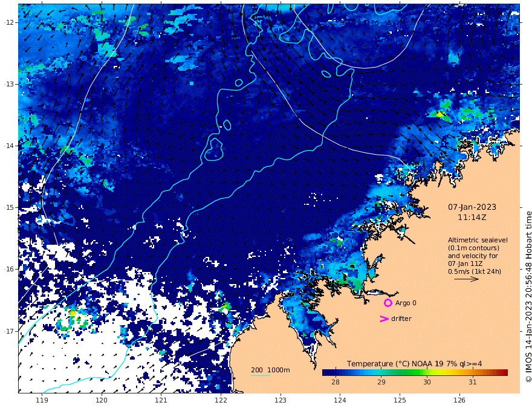The width and height of the screenshot is (532, 411).
Task: Click the temperature color bar scale
Action: tap(415, 373)
